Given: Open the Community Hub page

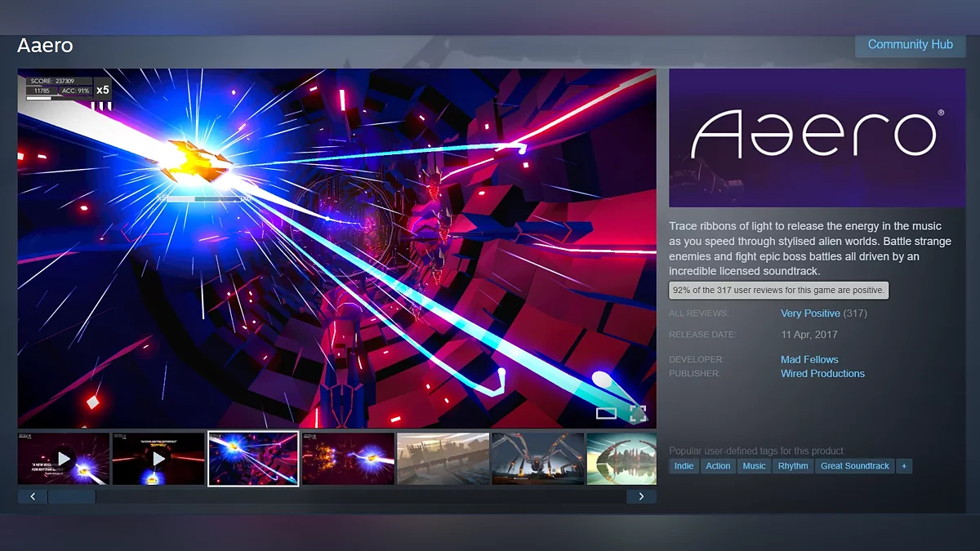Looking at the screenshot, I should click(910, 45).
